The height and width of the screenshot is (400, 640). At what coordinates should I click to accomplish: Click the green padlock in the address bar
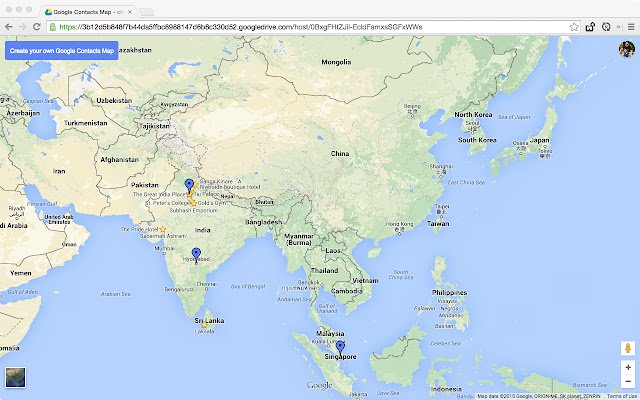point(53,27)
